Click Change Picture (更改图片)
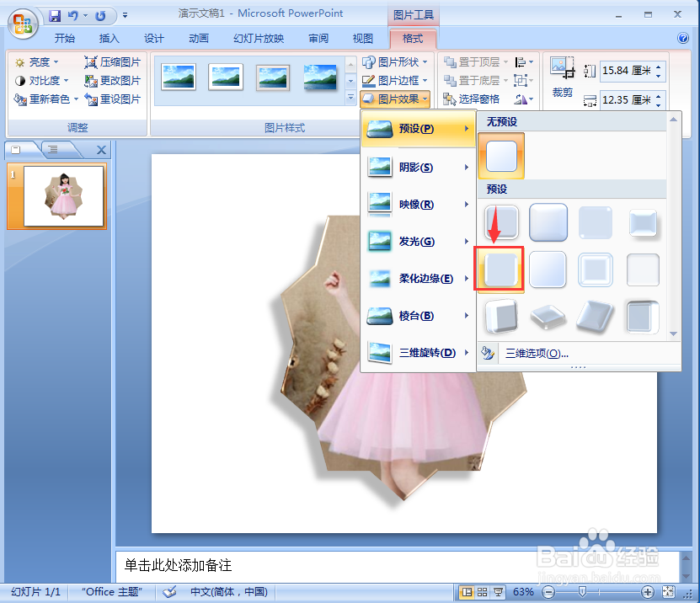Image resolution: width=700 pixels, height=603 pixels. [113, 81]
